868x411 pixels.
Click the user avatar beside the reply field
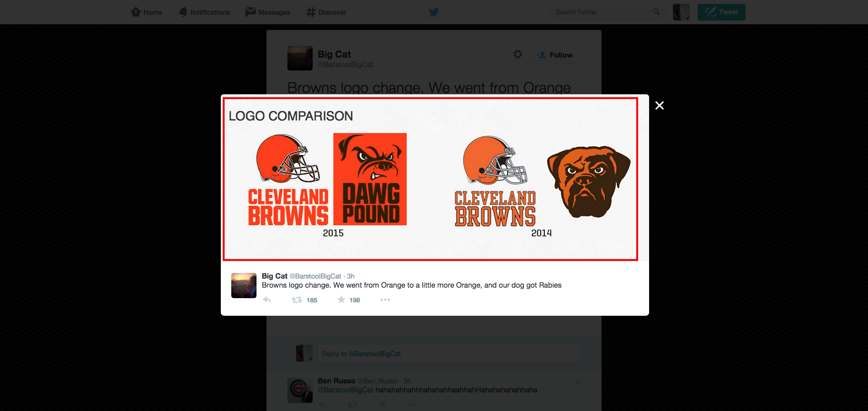[x=304, y=353]
